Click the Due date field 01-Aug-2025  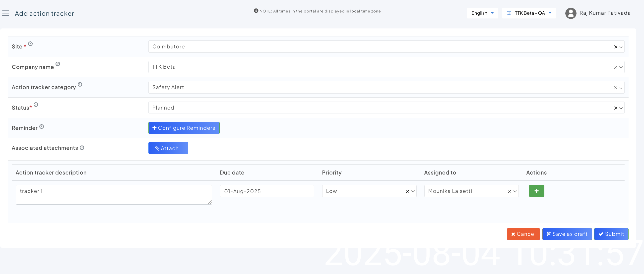pyautogui.click(x=267, y=191)
